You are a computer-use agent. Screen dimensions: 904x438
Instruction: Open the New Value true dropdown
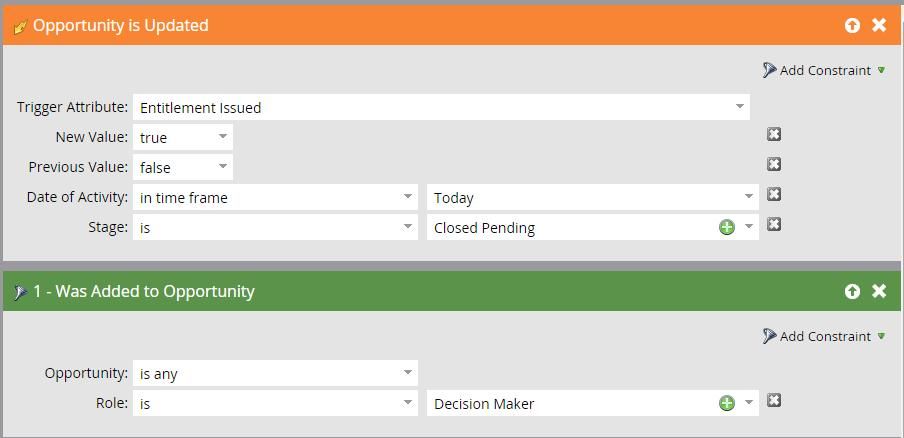tap(223, 137)
